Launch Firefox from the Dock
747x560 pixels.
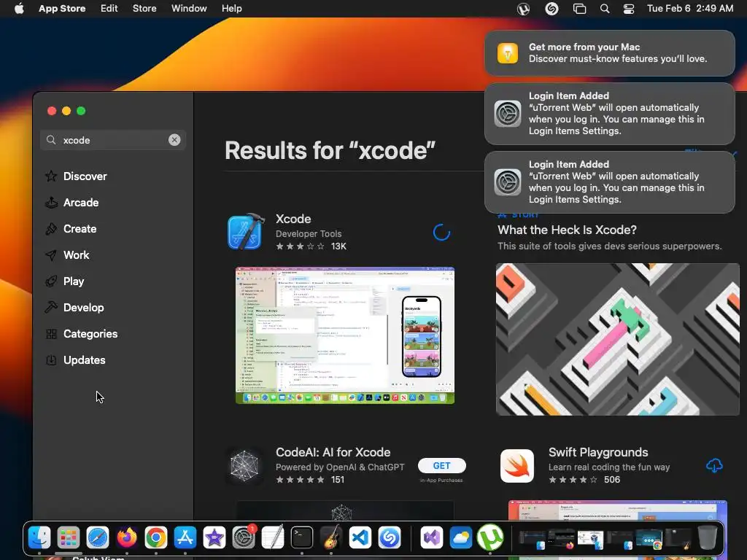point(127,537)
